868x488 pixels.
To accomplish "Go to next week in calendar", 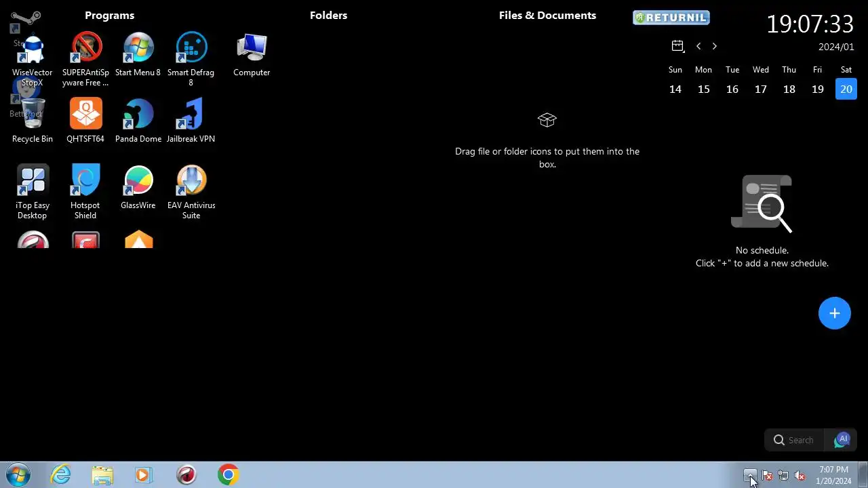I will (714, 46).
